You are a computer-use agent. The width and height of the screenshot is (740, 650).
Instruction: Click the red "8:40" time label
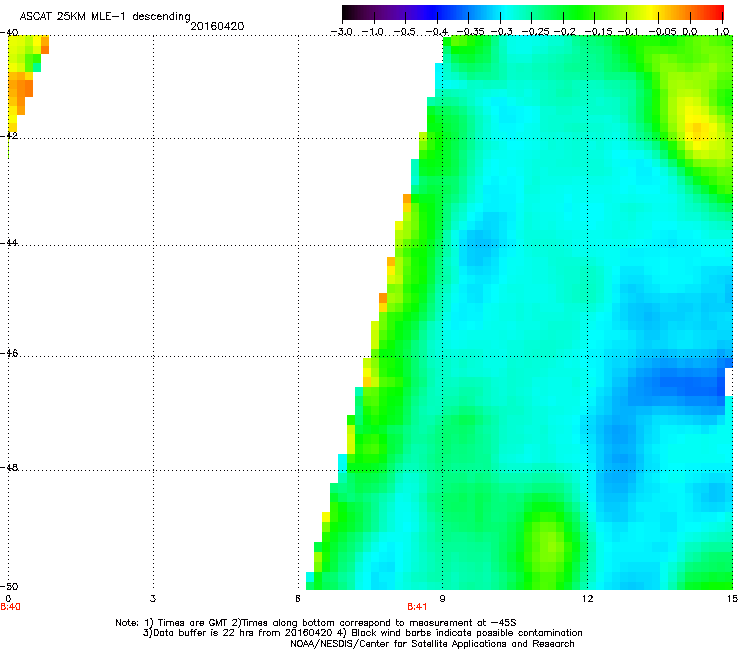pyautogui.click(x=10, y=607)
